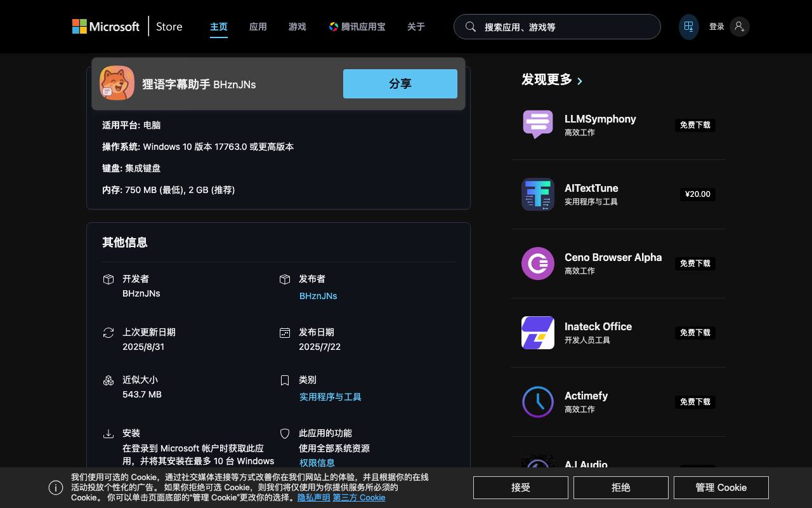Image resolution: width=812 pixels, height=508 pixels.
Task: Click 免费下载 for Ceno Browser Alpha
Action: click(695, 264)
